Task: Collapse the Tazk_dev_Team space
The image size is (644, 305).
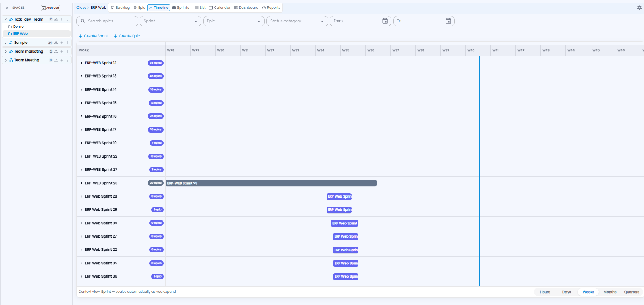Action: [x=6, y=19]
